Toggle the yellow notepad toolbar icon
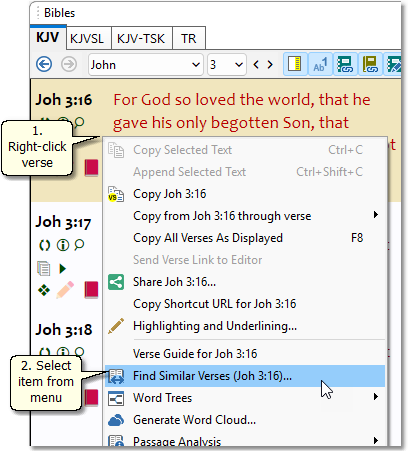The width and height of the screenshot is (408, 453). pos(295,64)
